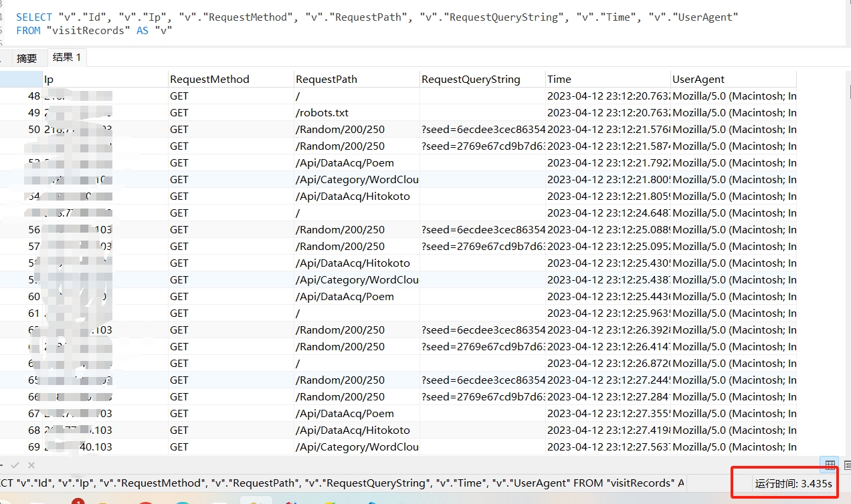The image size is (851, 504).
Task: Click the time cell 23:12:27.284
Action: click(x=608, y=396)
